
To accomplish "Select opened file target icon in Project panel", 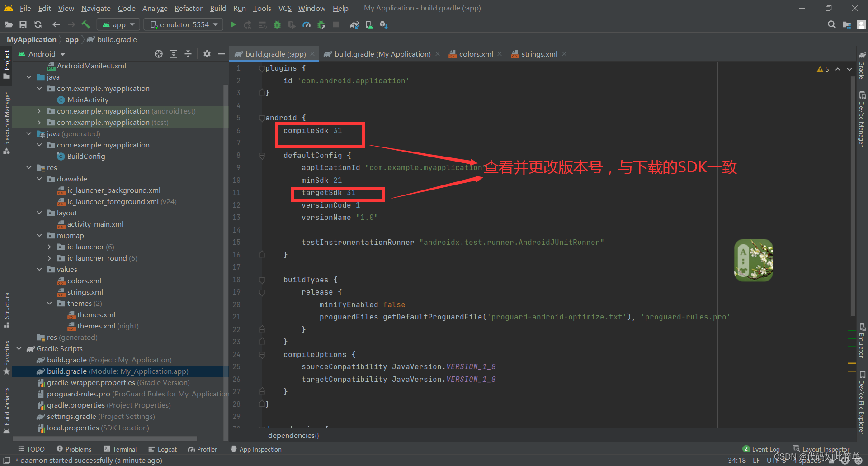I will pos(159,54).
